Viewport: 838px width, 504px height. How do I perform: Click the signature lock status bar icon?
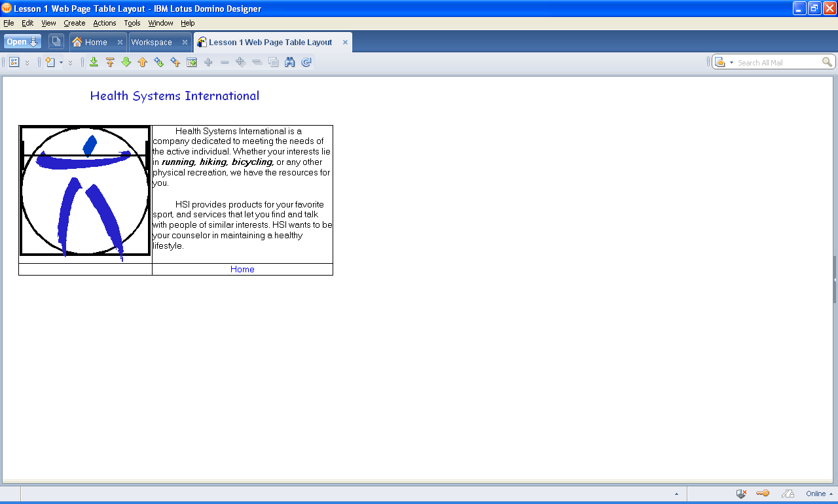pyautogui.click(x=788, y=494)
